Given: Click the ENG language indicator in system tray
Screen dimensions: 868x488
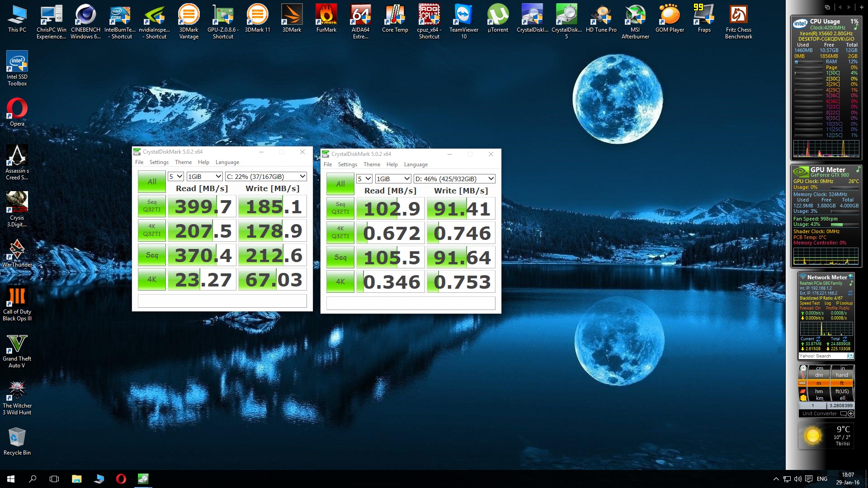Looking at the screenshot, I should click(822, 479).
